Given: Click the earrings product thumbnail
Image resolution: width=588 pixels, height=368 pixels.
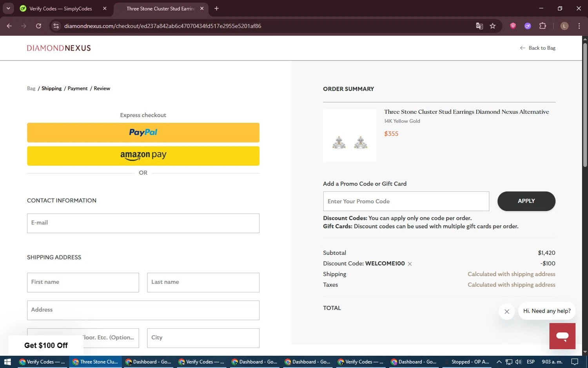Looking at the screenshot, I should tap(350, 135).
